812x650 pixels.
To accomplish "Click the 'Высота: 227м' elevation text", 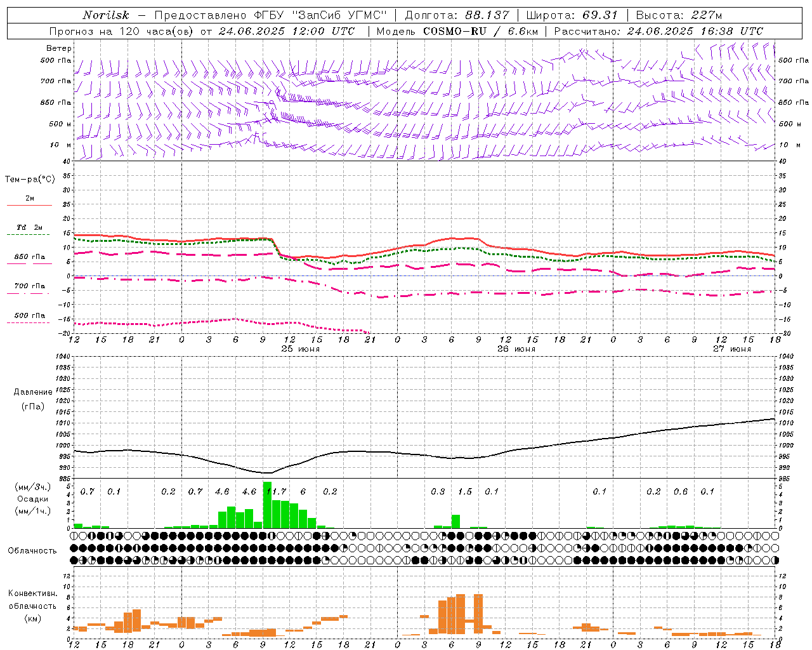I will 679,15.
